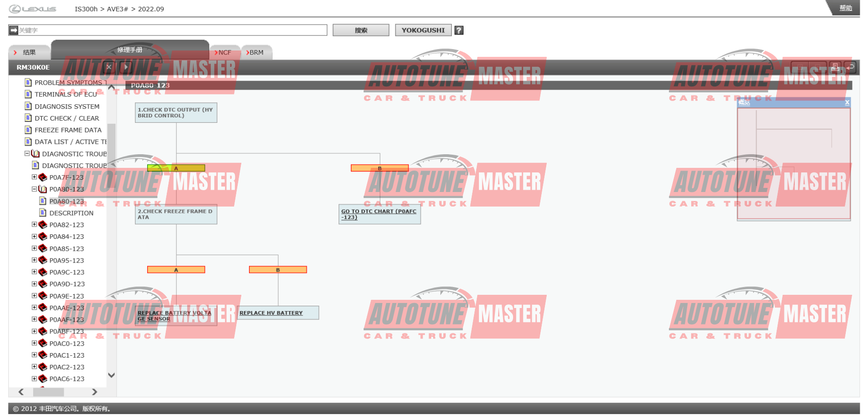Screen dimensions: 868x419
Task: Click the DIAGNOSIS SYSTEM document icon
Action: tap(28, 106)
